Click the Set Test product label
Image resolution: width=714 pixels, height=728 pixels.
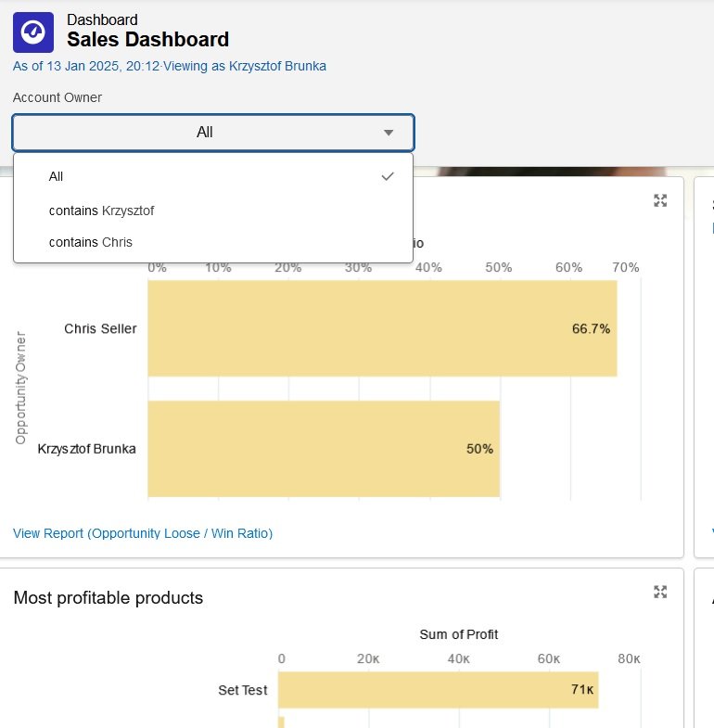click(x=242, y=690)
